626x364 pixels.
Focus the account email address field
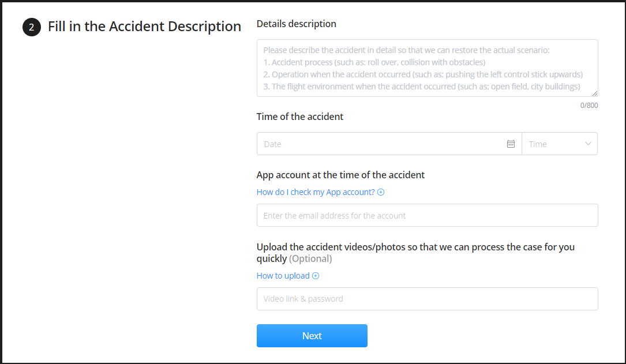(x=427, y=215)
